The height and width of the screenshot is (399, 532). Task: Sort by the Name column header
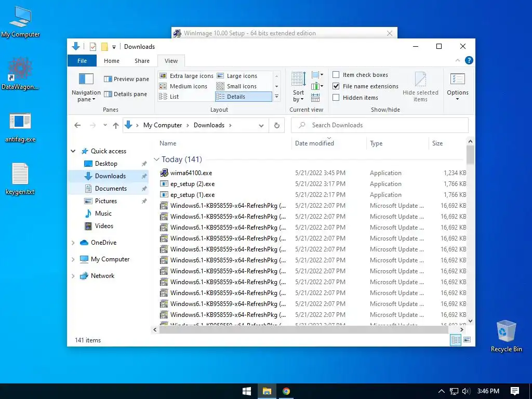click(223, 143)
